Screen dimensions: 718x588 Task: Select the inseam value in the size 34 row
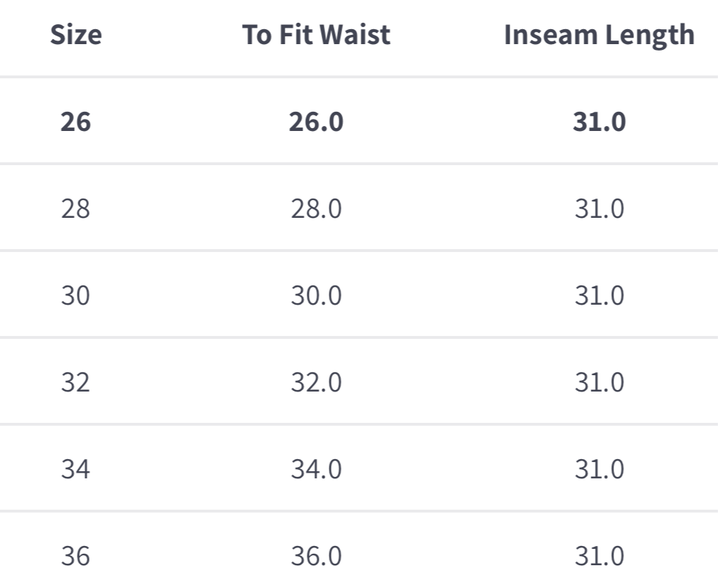click(x=599, y=470)
